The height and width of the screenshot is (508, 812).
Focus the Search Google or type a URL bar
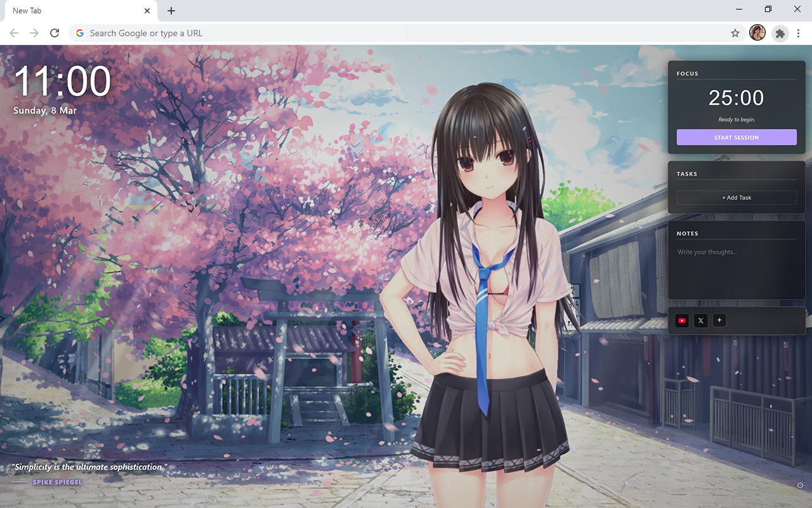[381, 33]
